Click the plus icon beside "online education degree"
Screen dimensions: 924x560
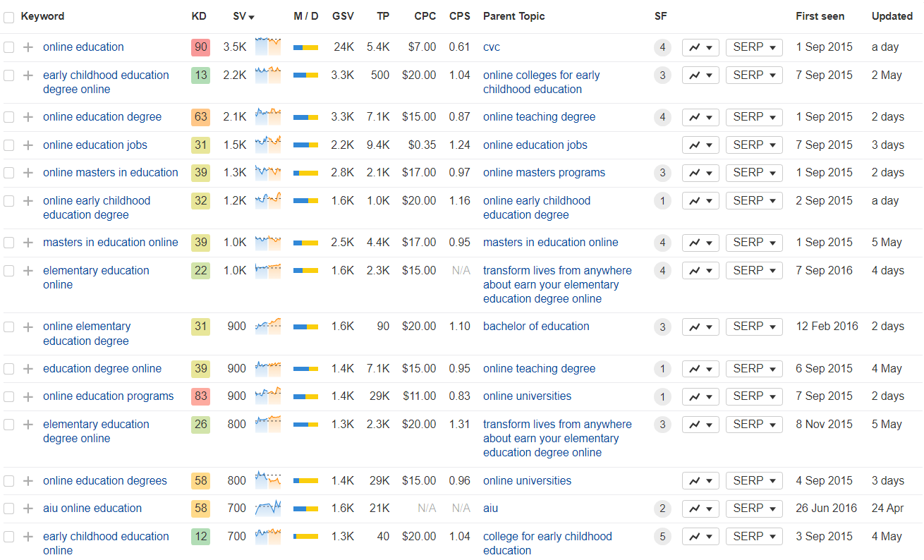[28, 117]
